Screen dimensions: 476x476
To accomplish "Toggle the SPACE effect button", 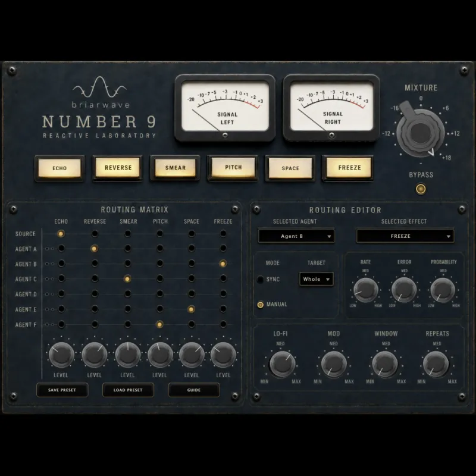I will [x=290, y=168].
